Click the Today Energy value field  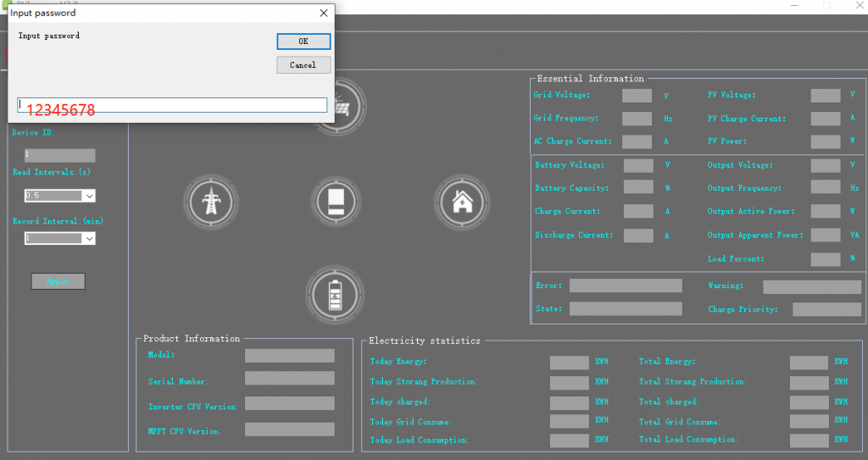pos(569,363)
